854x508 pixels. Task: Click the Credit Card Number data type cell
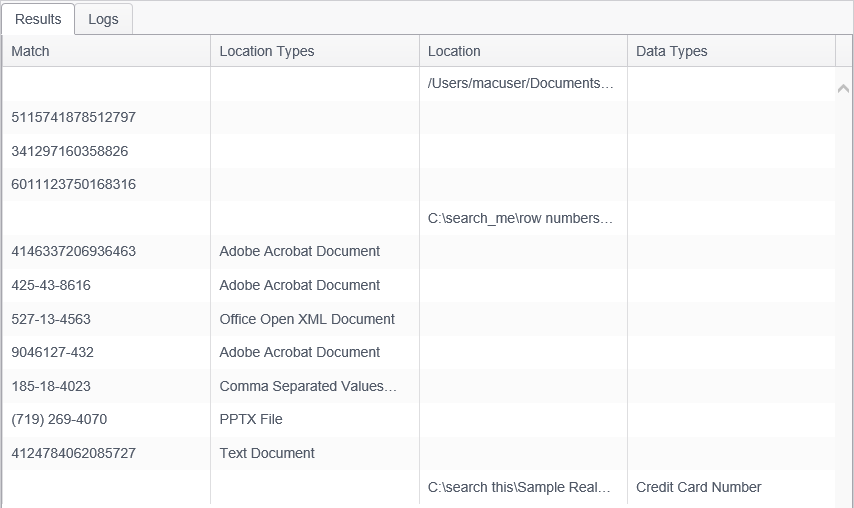coord(698,487)
